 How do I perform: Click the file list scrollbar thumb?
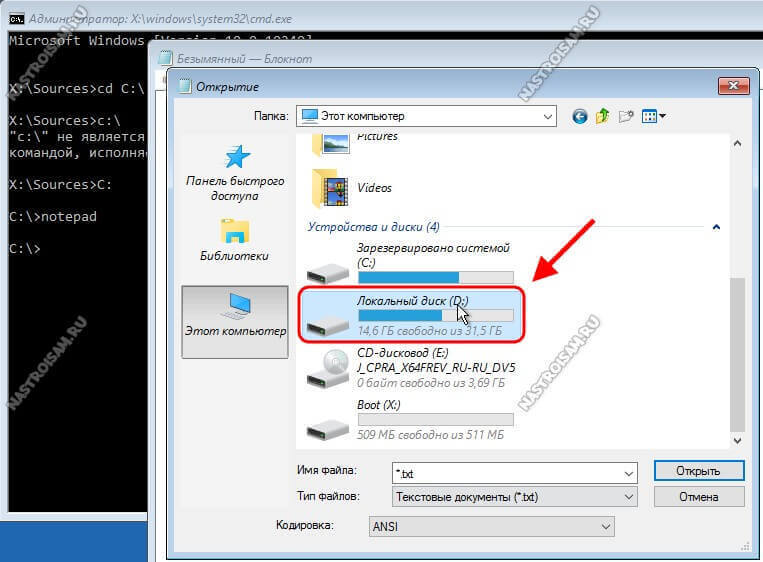coord(737,355)
